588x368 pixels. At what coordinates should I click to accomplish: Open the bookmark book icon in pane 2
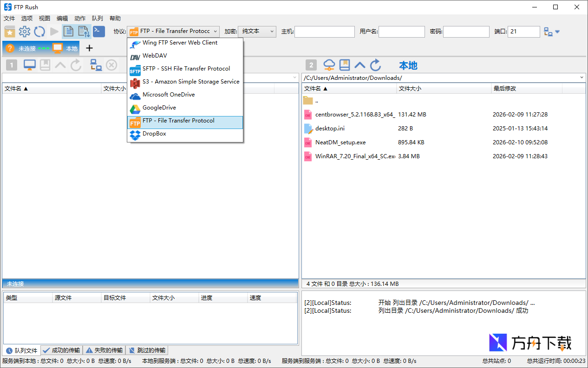[x=344, y=65]
